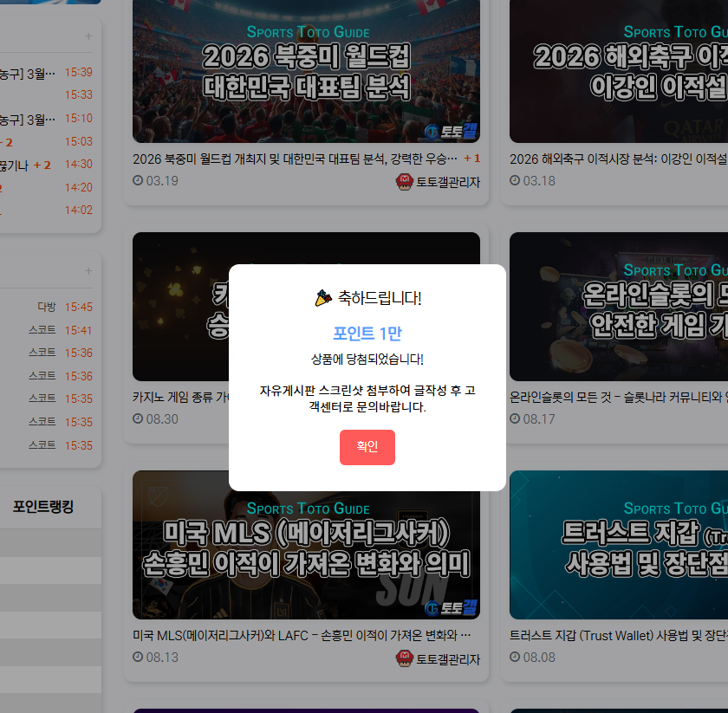
Task: Open sidebar post timestamped 14:30
Action: 47,165
